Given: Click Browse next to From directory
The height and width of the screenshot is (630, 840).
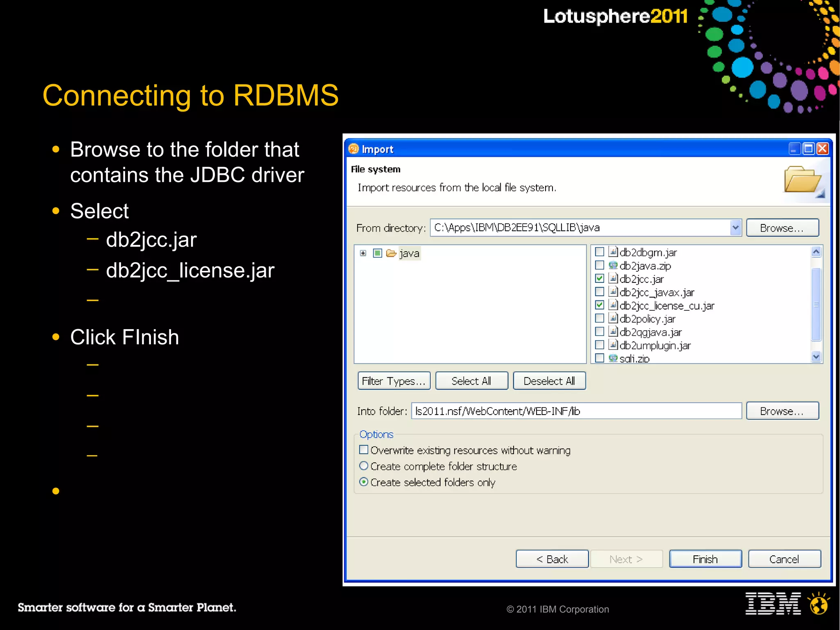Looking at the screenshot, I should (x=782, y=228).
